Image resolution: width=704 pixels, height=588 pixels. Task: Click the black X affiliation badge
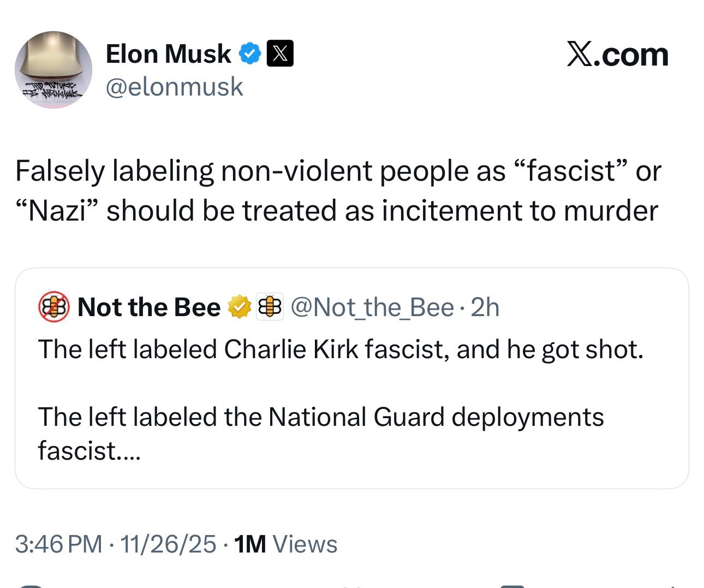click(280, 54)
